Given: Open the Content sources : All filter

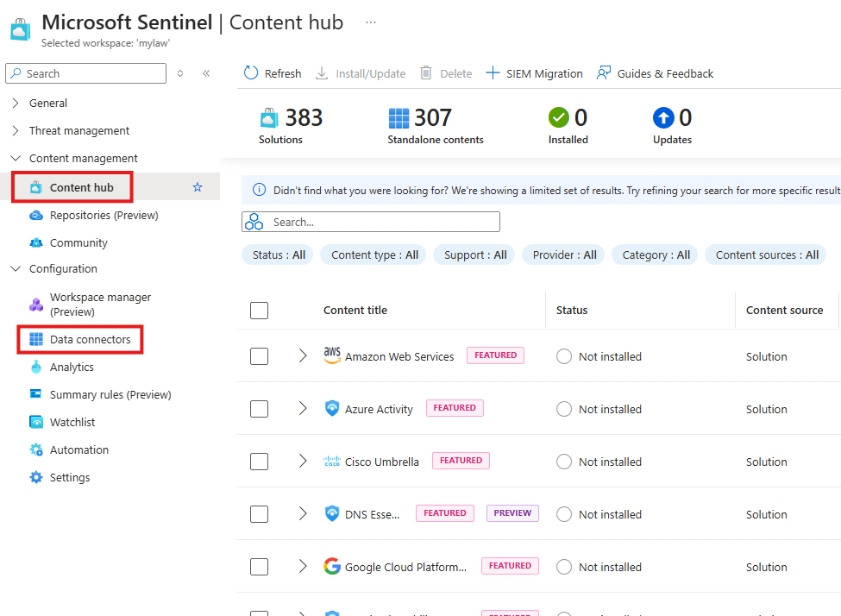Looking at the screenshot, I should (x=767, y=255).
